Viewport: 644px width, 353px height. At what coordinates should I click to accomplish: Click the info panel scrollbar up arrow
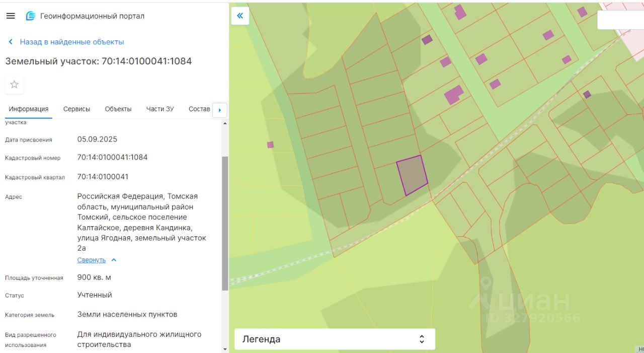tap(225, 123)
